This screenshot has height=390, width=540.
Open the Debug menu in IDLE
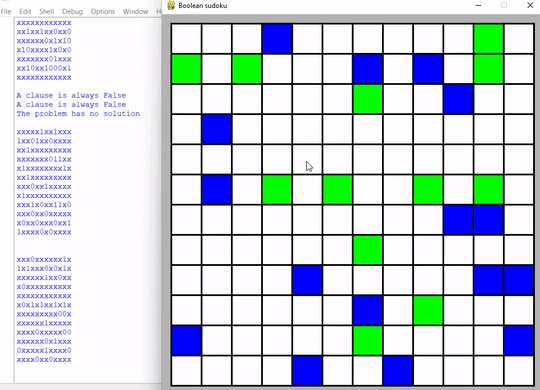[x=72, y=11]
